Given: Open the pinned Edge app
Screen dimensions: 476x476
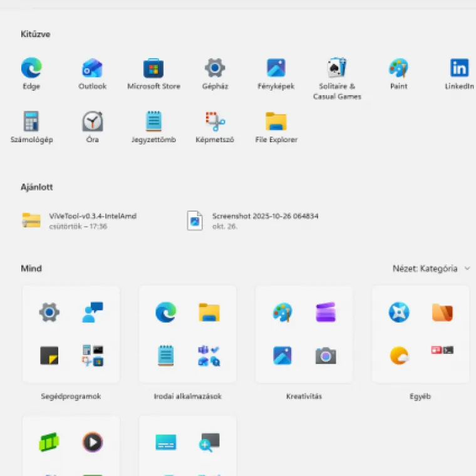Looking at the screenshot, I should tap(31, 74).
